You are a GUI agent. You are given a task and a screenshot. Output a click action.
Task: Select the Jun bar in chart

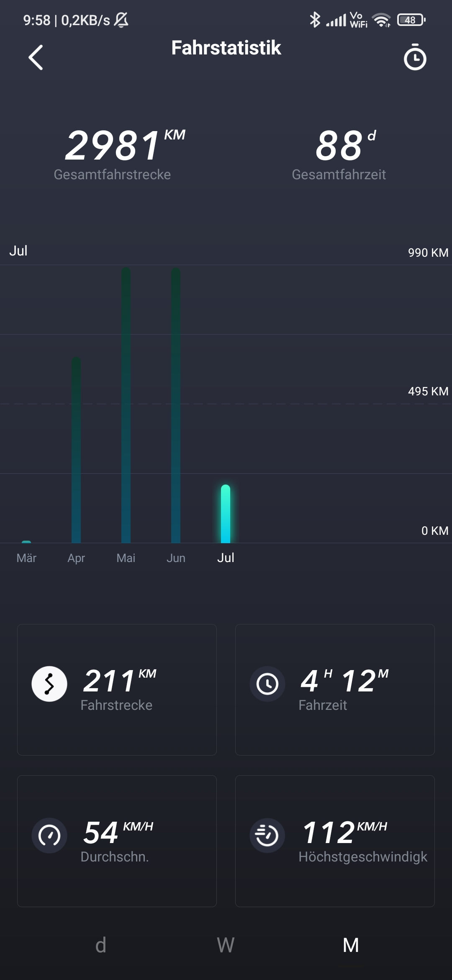coord(176,405)
